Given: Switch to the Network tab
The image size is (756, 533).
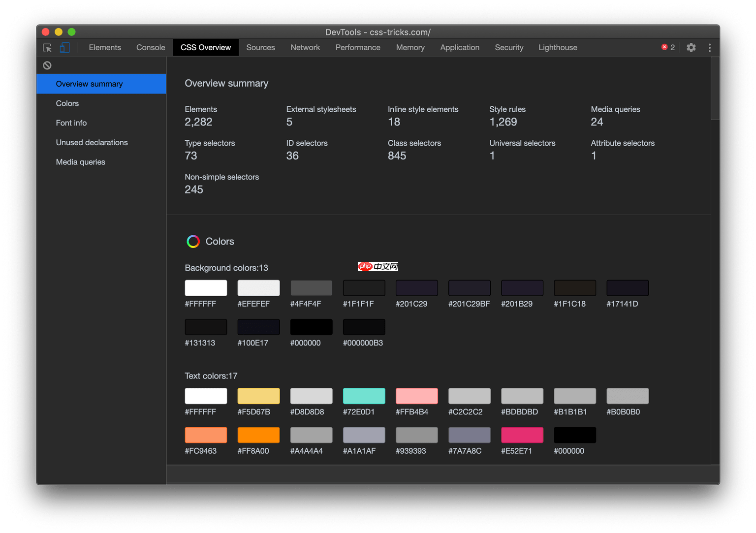Looking at the screenshot, I should coord(305,48).
